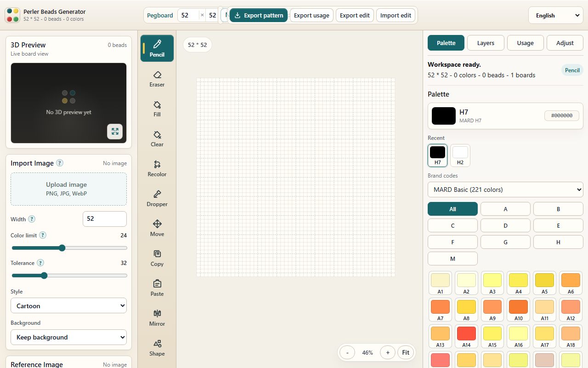Pick the A10 orange color swatch
Image resolution: width=588 pixels, height=368 pixels.
(518, 310)
